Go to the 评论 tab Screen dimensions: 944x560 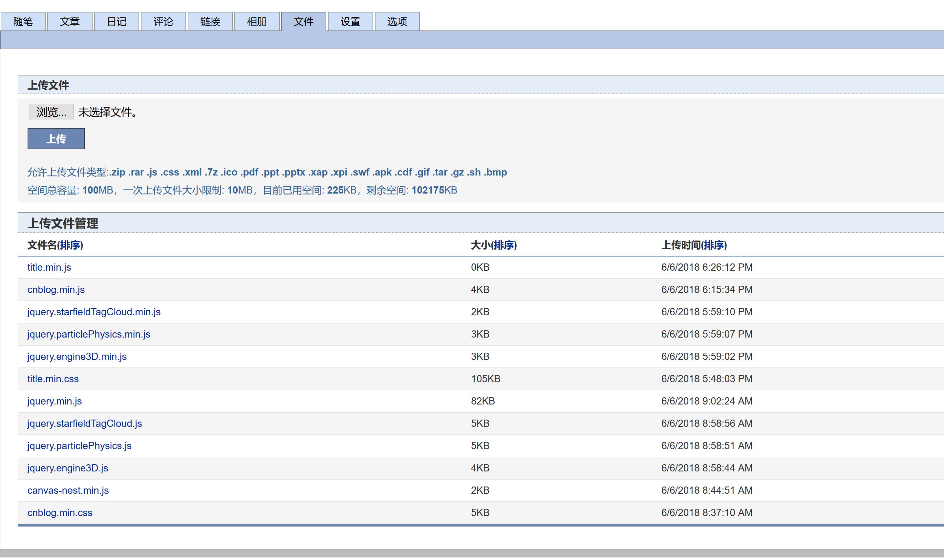163,22
